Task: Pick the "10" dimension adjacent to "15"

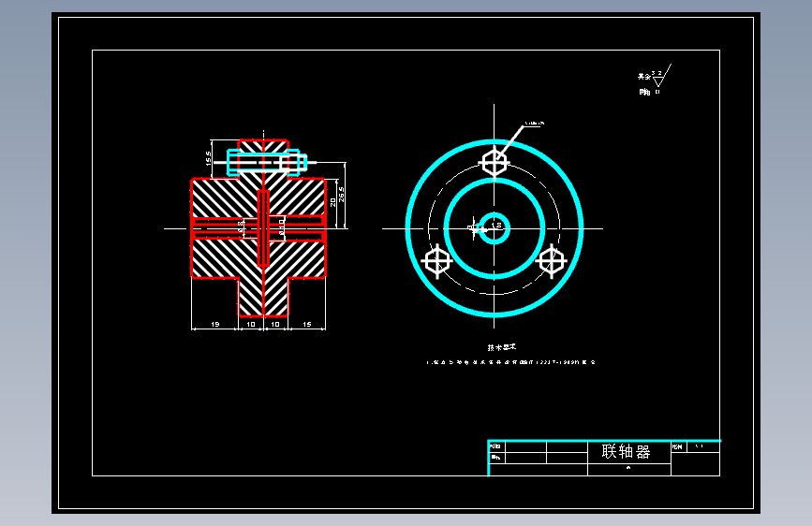Action: tap(275, 324)
